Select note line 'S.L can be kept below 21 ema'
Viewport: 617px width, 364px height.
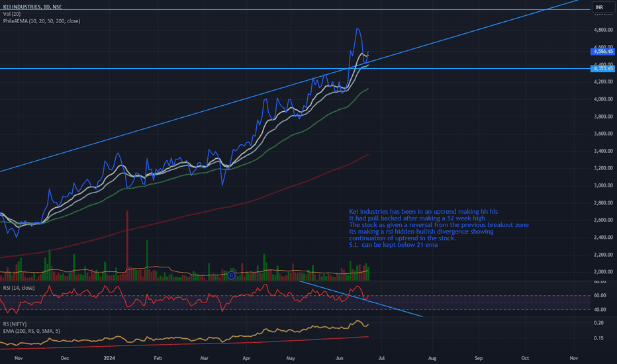[x=393, y=245]
